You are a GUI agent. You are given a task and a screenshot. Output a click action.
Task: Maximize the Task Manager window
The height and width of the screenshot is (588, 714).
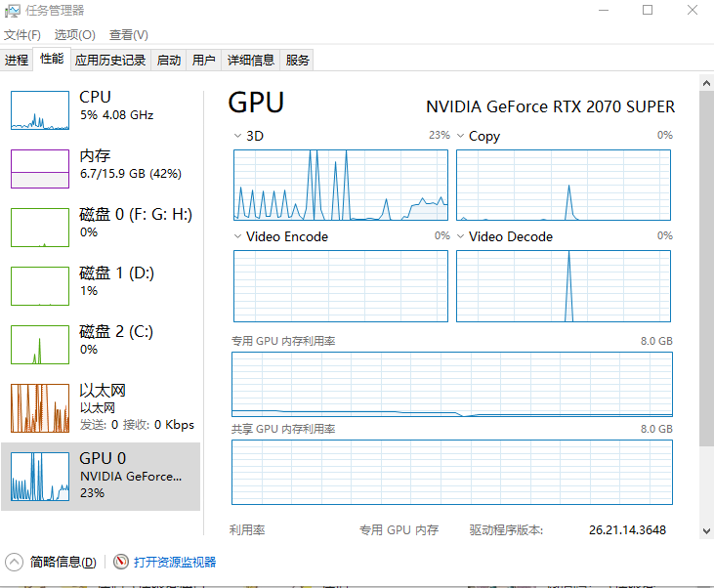[x=648, y=10]
